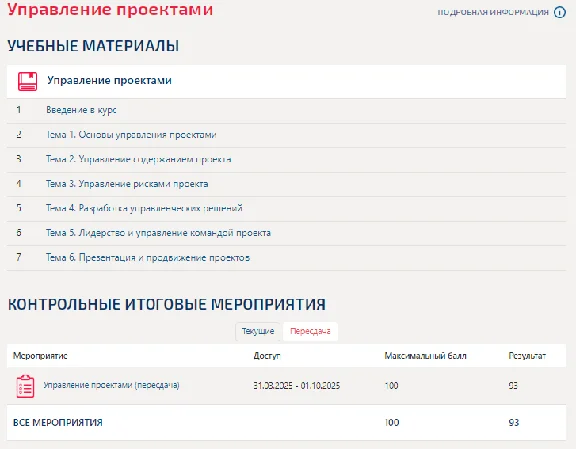Image resolution: width=576 pixels, height=449 pixels.
Task: Click the КОНТРОЛЬНЫЕ ИТОГОВЫЕ МЕРОПРИЯТИЯ heading
Action: tap(167, 305)
